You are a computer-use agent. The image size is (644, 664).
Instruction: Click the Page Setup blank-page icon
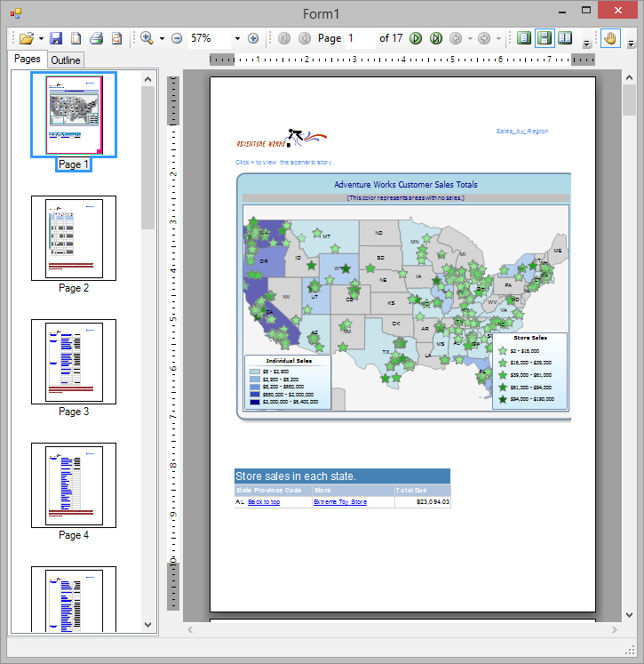pyautogui.click(x=76, y=38)
